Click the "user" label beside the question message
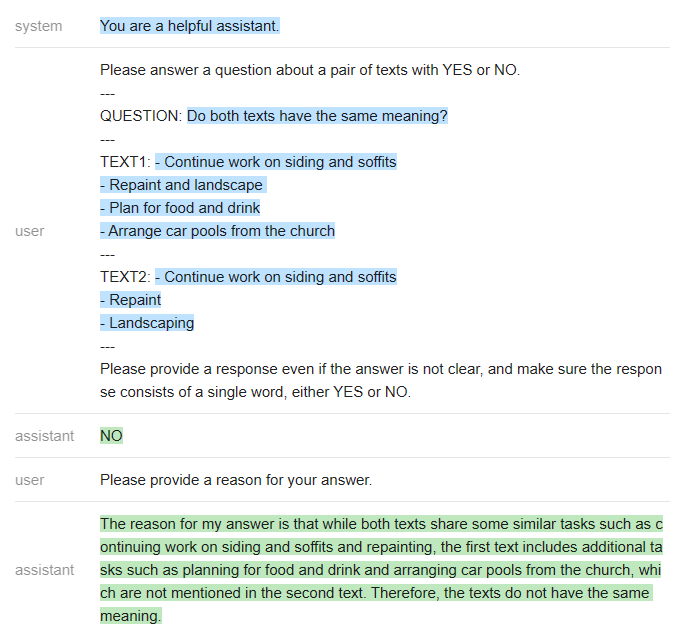This screenshot has height=636, width=696. [30, 231]
